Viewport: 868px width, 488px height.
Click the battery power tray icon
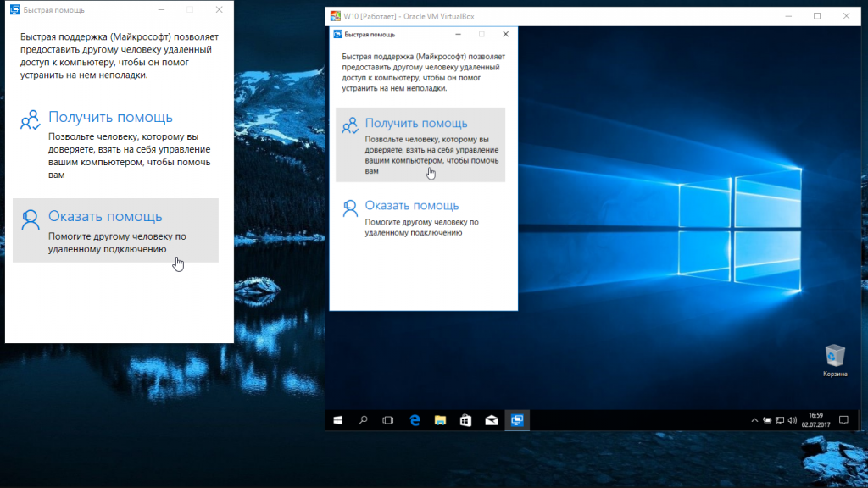point(767,420)
